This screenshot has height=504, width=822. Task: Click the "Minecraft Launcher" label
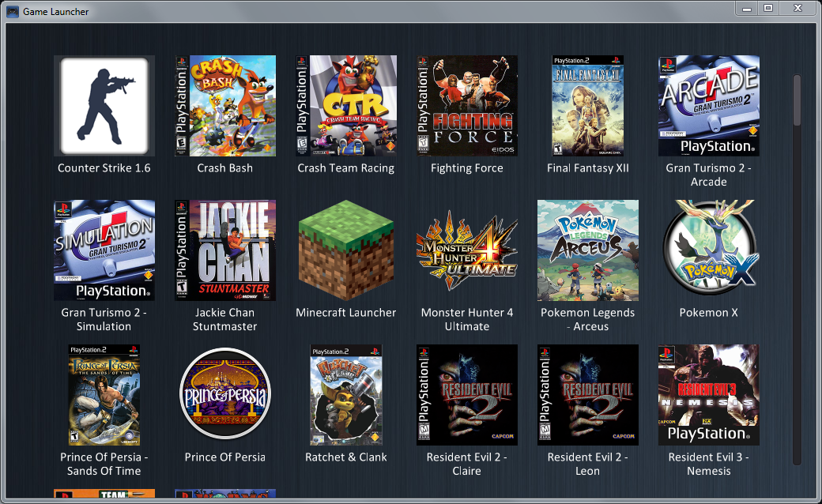(346, 313)
